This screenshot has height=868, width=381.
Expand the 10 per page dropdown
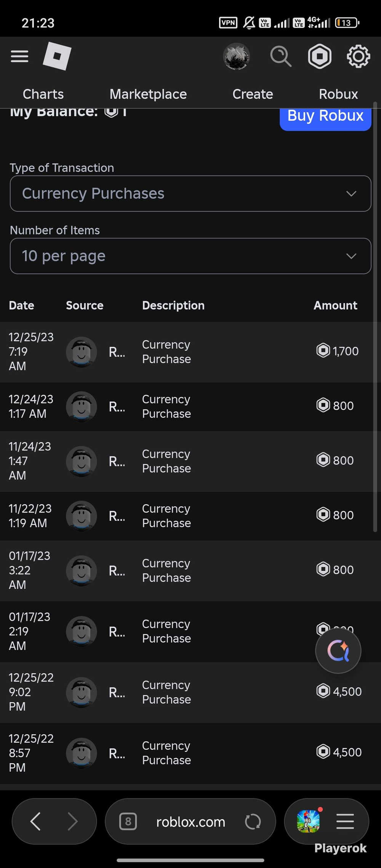click(190, 256)
